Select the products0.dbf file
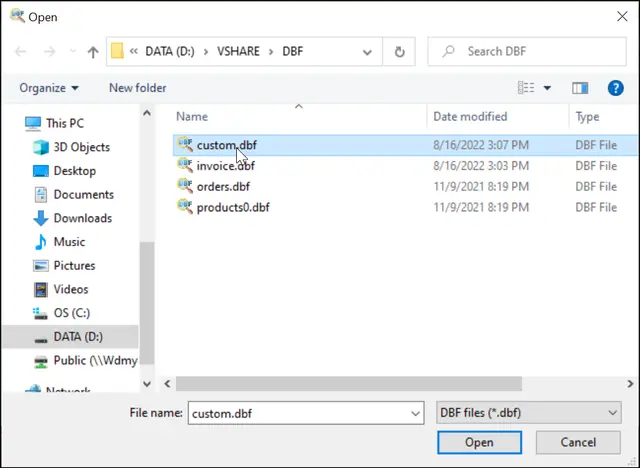640x468 pixels. click(232, 208)
